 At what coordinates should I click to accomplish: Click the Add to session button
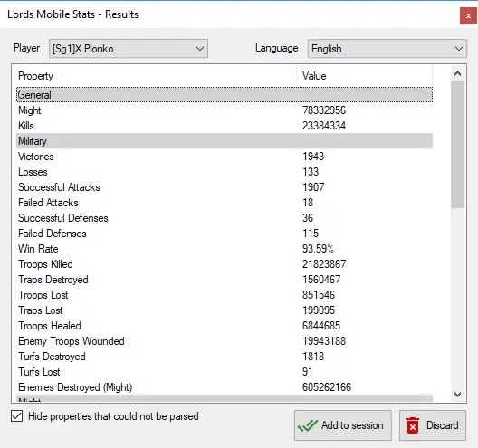click(x=342, y=425)
